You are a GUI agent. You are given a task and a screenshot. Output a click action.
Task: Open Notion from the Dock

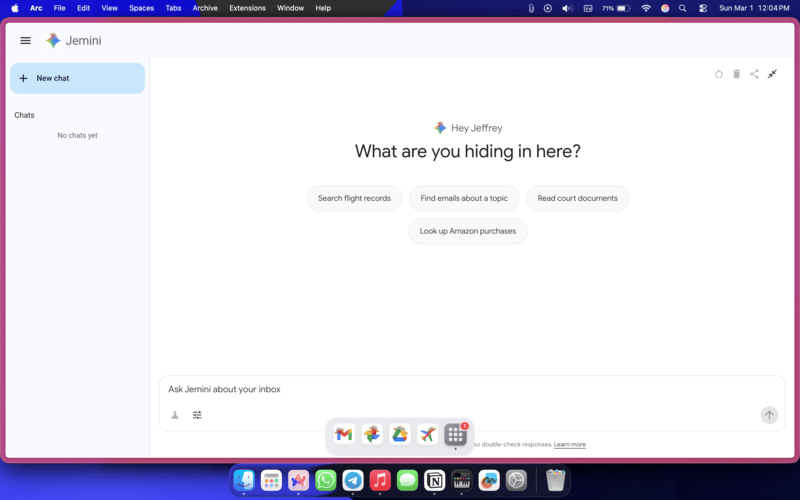click(x=435, y=480)
